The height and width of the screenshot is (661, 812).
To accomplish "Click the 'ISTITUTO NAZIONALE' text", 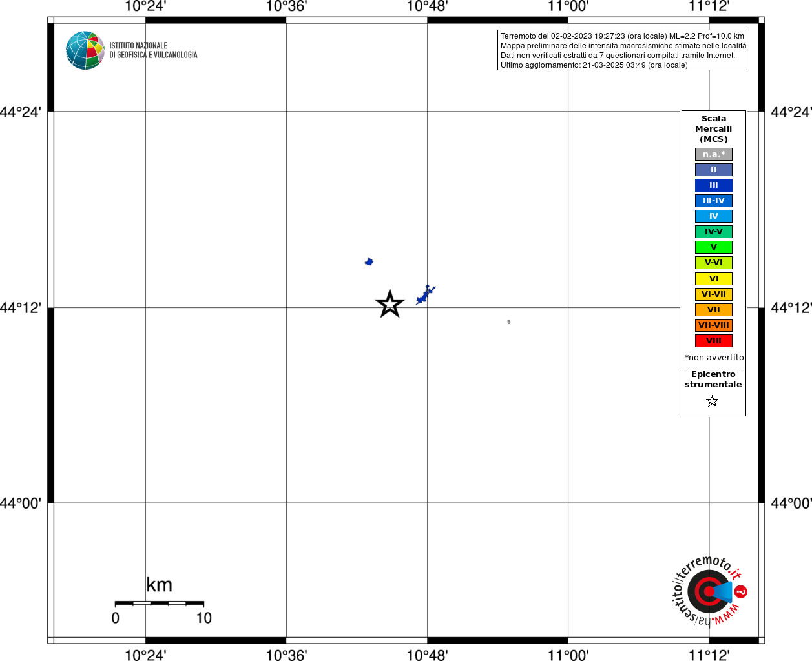I will click(138, 46).
